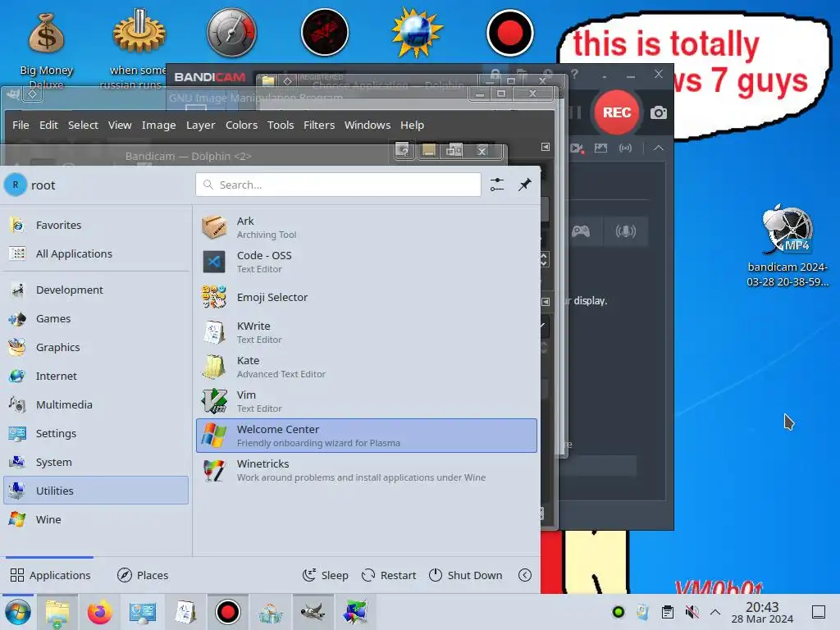This screenshot has height=630, width=840.
Task: Open the Internet category
Action: click(96, 376)
